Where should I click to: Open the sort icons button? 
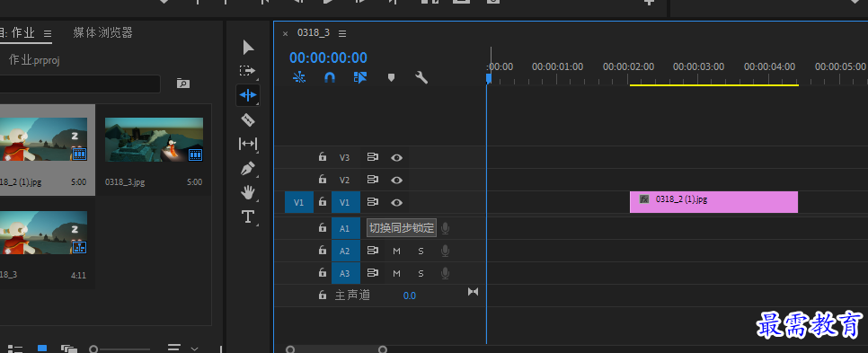click(x=173, y=349)
